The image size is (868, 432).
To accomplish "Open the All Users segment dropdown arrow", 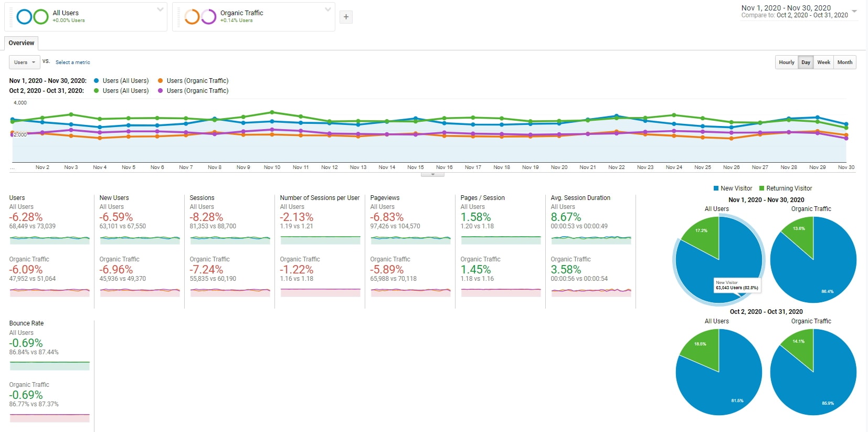I will click(x=160, y=9).
